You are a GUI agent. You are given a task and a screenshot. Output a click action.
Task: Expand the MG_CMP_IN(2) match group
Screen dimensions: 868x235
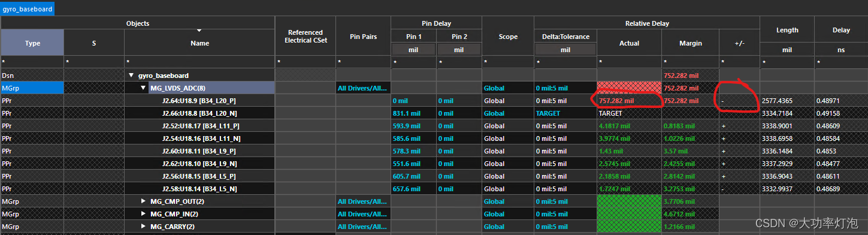click(143, 214)
